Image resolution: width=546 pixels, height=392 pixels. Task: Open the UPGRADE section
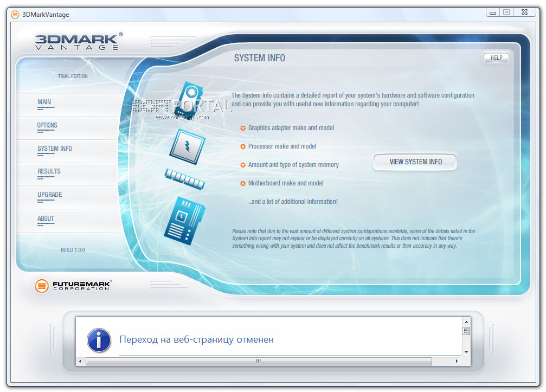coord(49,195)
